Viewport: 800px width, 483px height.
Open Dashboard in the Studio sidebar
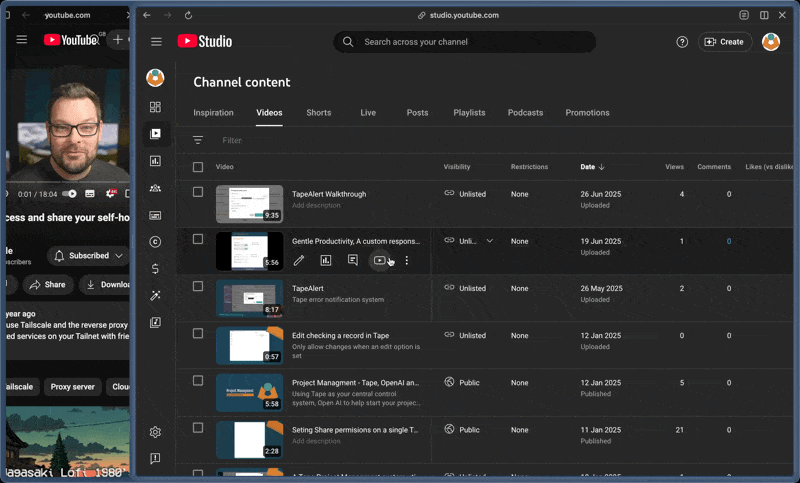point(155,107)
